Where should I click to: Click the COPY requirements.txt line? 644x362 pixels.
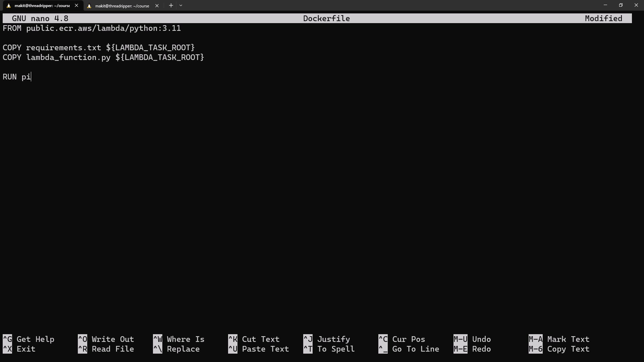[99, 48]
